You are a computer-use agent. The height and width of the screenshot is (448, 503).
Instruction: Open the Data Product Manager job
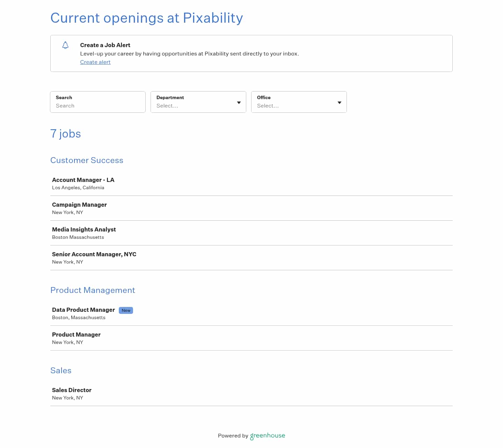coord(83,310)
